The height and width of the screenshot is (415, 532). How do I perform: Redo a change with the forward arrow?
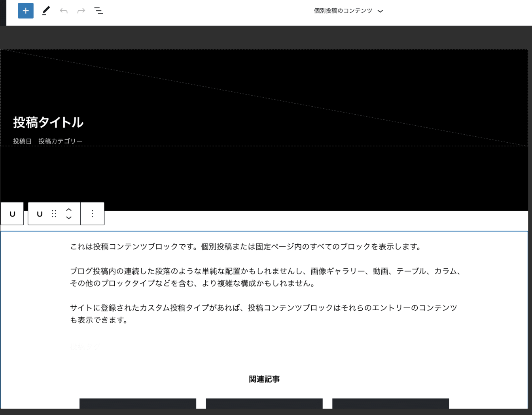(81, 11)
